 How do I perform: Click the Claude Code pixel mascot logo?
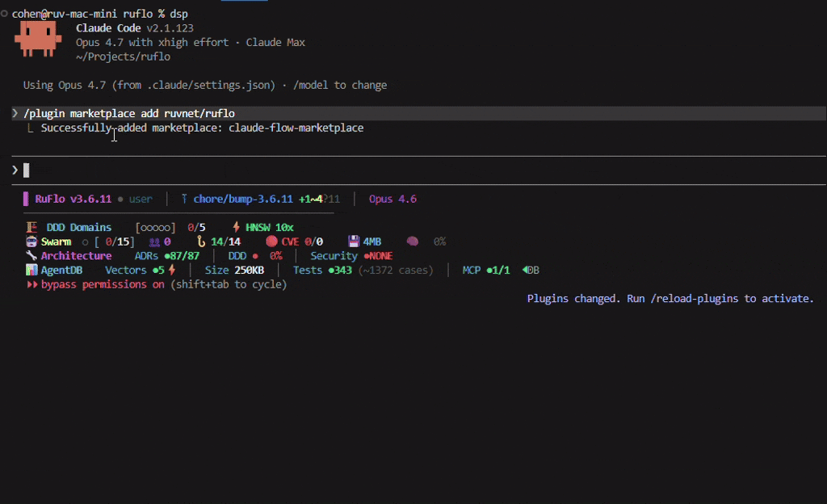click(38, 39)
